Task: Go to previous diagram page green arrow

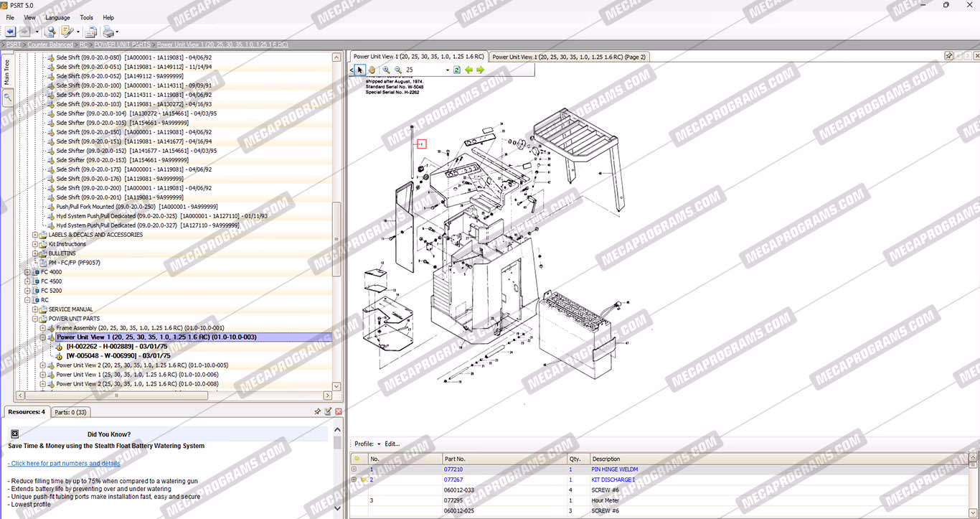Action: coord(468,70)
